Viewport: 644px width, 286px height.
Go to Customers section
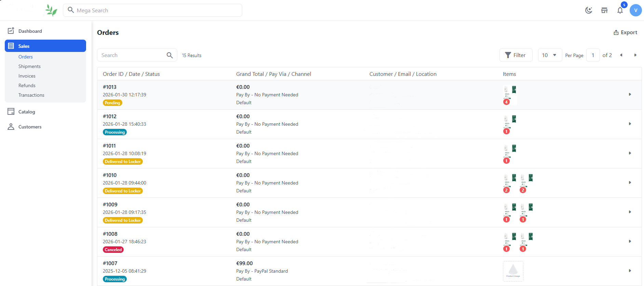click(x=30, y=127)
